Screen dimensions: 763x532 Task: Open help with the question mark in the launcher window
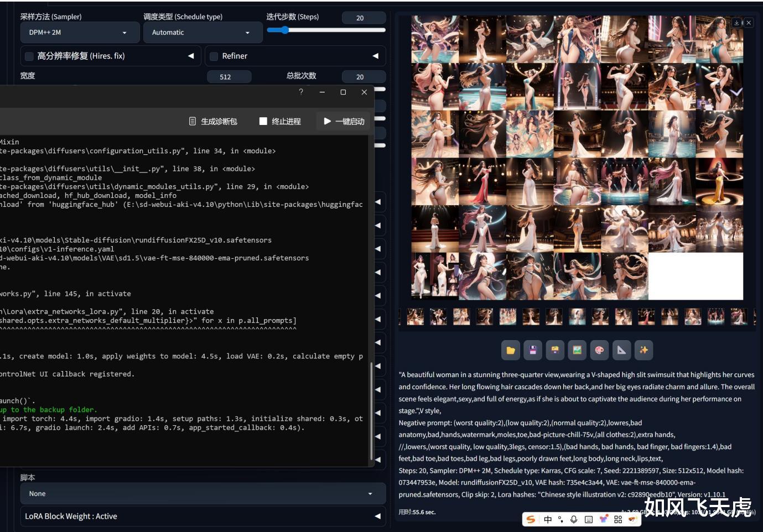301,92
